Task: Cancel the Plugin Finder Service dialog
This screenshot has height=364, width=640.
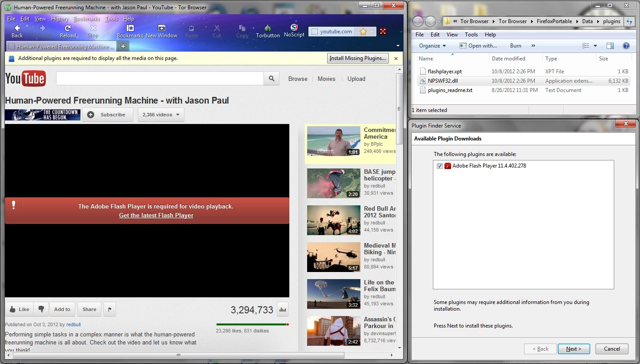Action: click(x=612, y=349)
